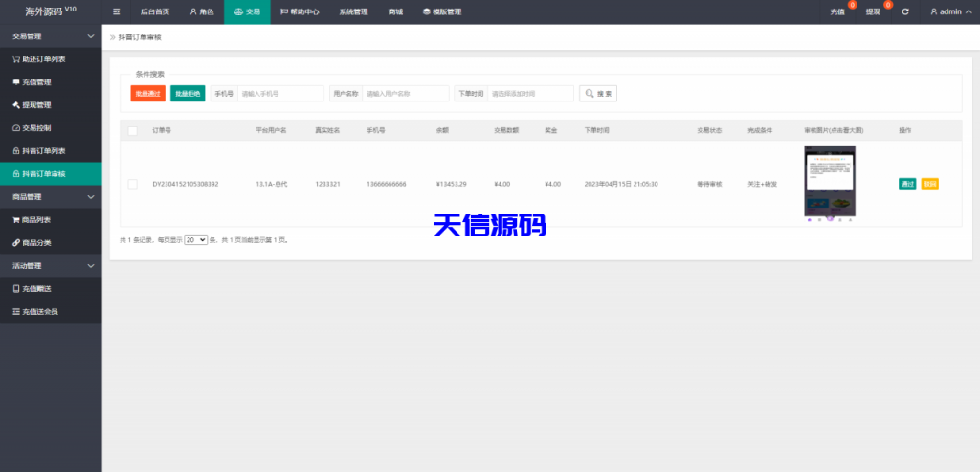Click the 余额 column header
The width and height of the screenshot is (980, 472).
click(x=442, y=130)
